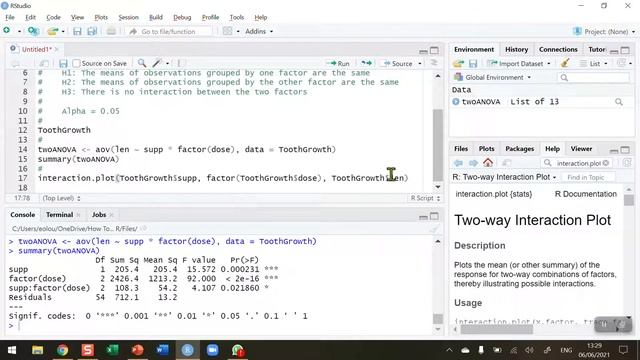Open the Global Environment dropdown
The height and width of the screenshot is (360, 640).
[x=493, y=77]
